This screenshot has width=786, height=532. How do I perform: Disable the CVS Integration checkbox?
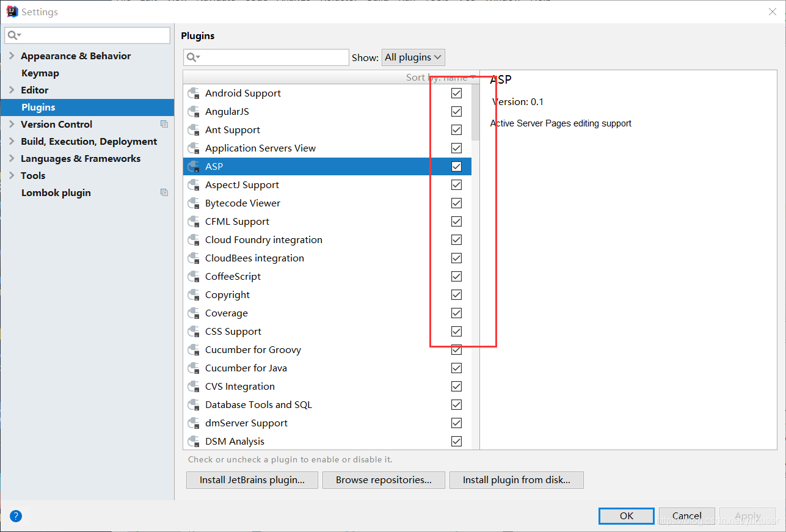coord(456,387)
